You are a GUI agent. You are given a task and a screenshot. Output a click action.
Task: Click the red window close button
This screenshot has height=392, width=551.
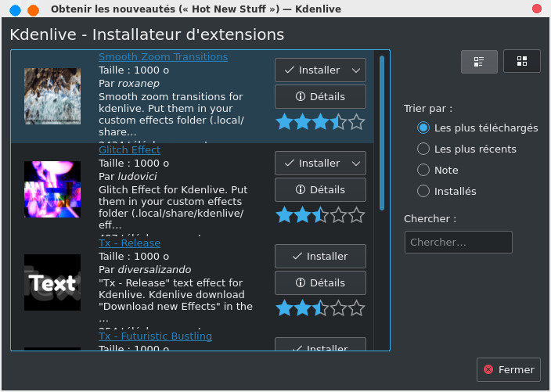click(537, 9)
